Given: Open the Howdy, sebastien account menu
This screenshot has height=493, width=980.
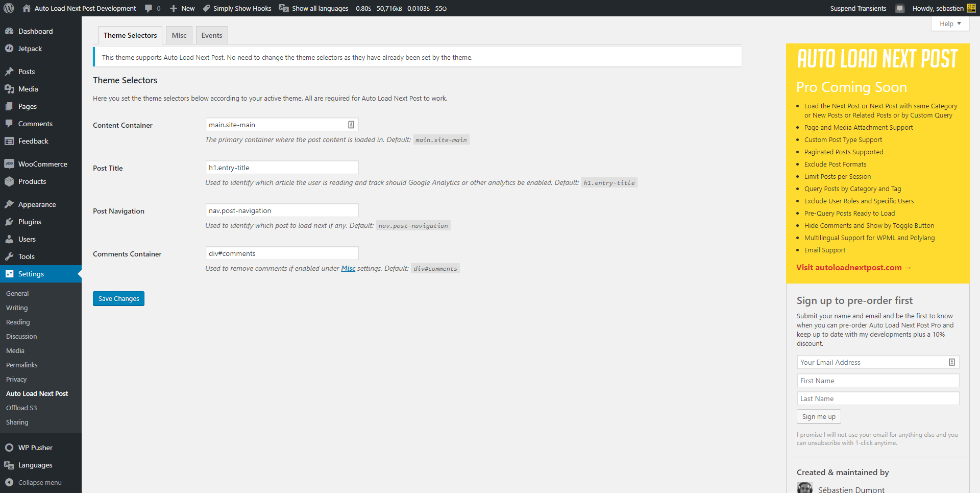Looking at the screenshot, I should coord(944,8).
